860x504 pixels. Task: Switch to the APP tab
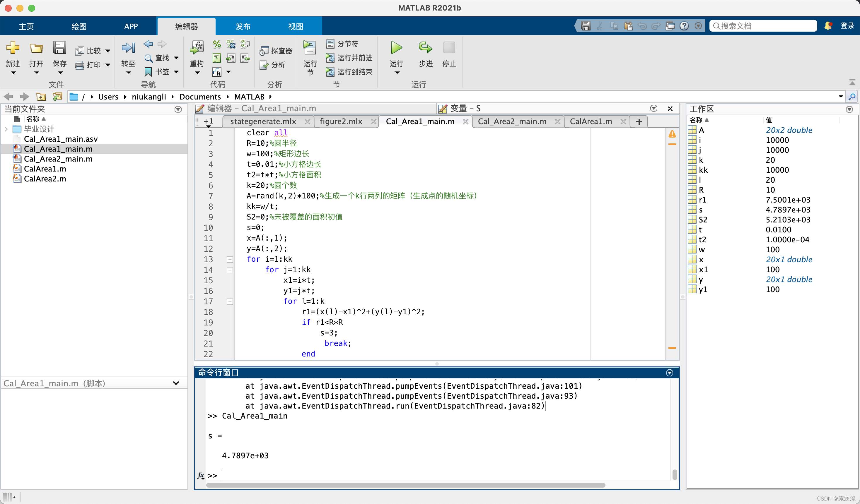pos(131,27)
